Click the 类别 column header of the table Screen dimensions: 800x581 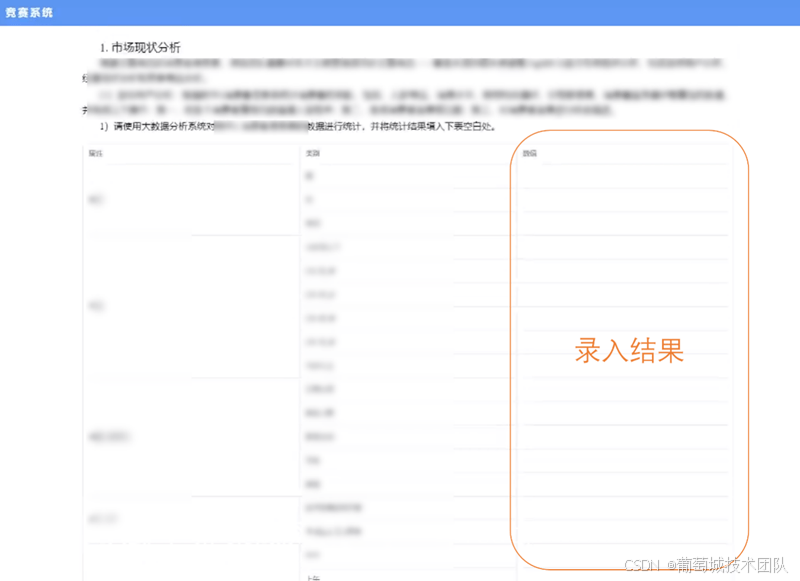312,153
